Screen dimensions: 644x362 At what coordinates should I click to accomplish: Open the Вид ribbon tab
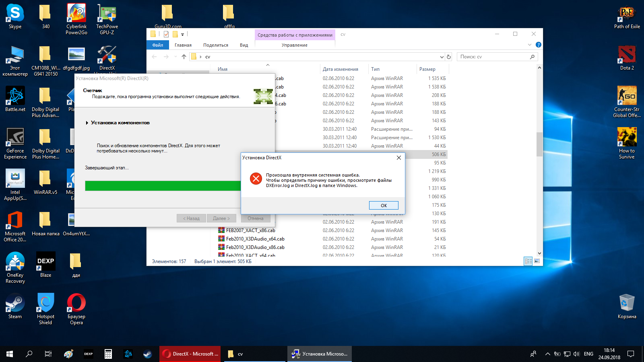pyautogui.click(x=244, y=45)
